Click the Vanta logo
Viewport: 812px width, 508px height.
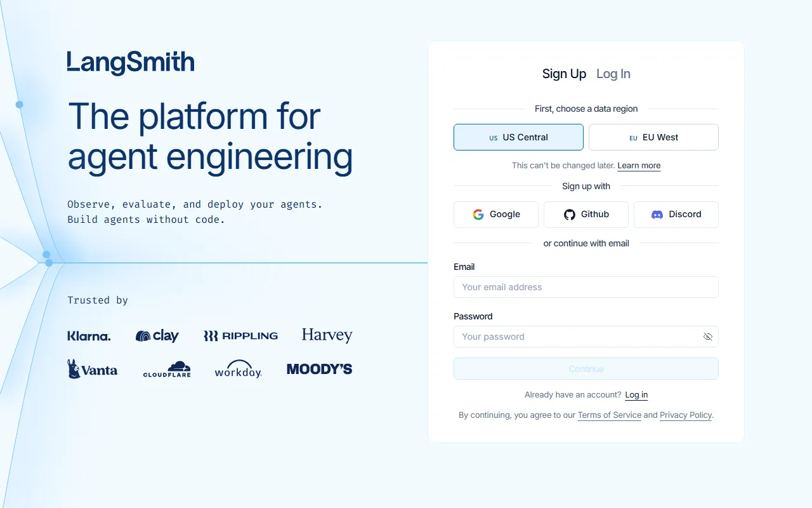click(93, 369)
